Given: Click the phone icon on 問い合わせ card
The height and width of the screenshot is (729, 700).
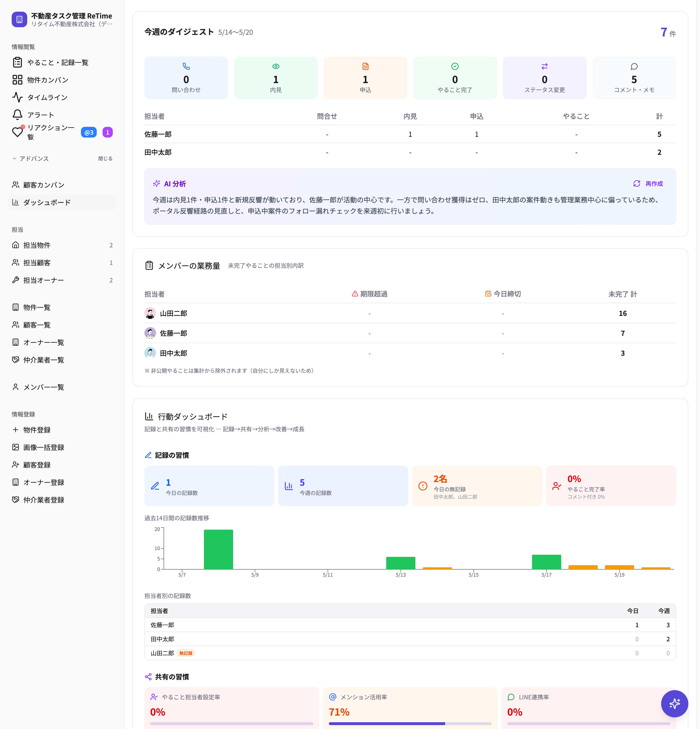Looking at the screenshot, I should (186, 66).
